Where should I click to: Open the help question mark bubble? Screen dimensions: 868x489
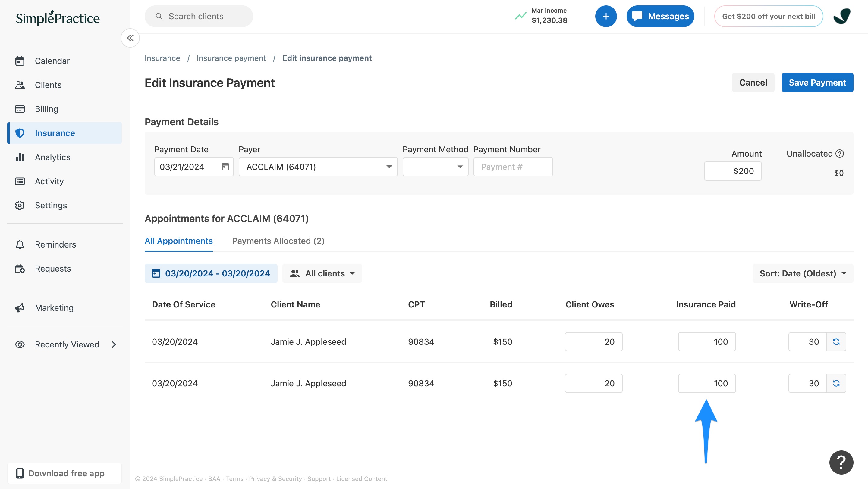(x=841, y=462)
